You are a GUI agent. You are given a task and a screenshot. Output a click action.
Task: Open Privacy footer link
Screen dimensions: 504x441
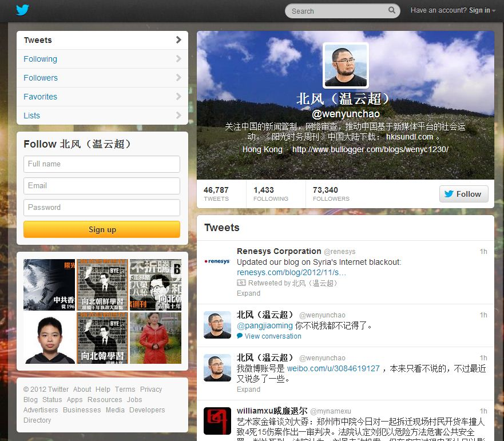151,390
